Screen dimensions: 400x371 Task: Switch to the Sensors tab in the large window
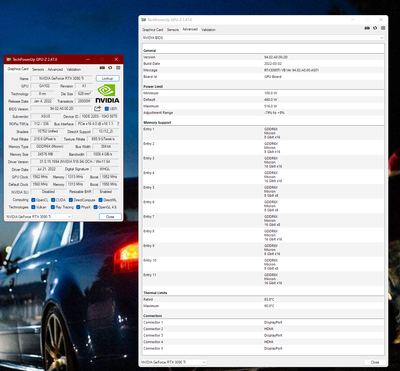[173, 30]
